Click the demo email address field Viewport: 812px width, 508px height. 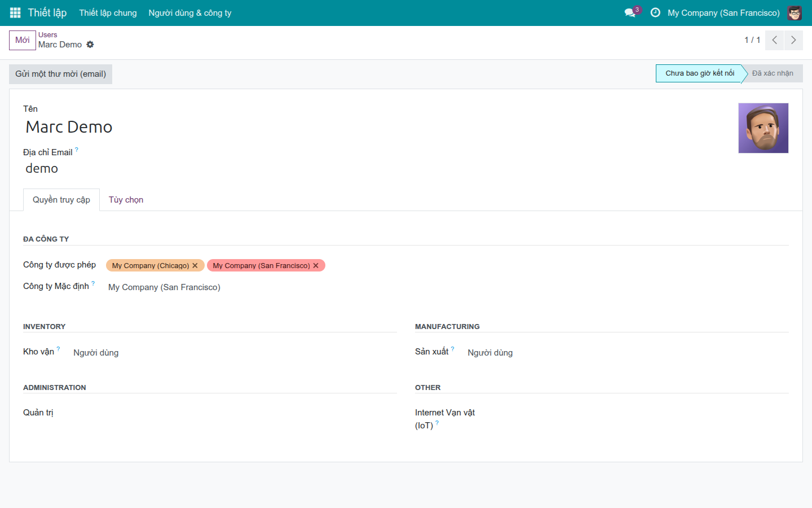(377, 168)
